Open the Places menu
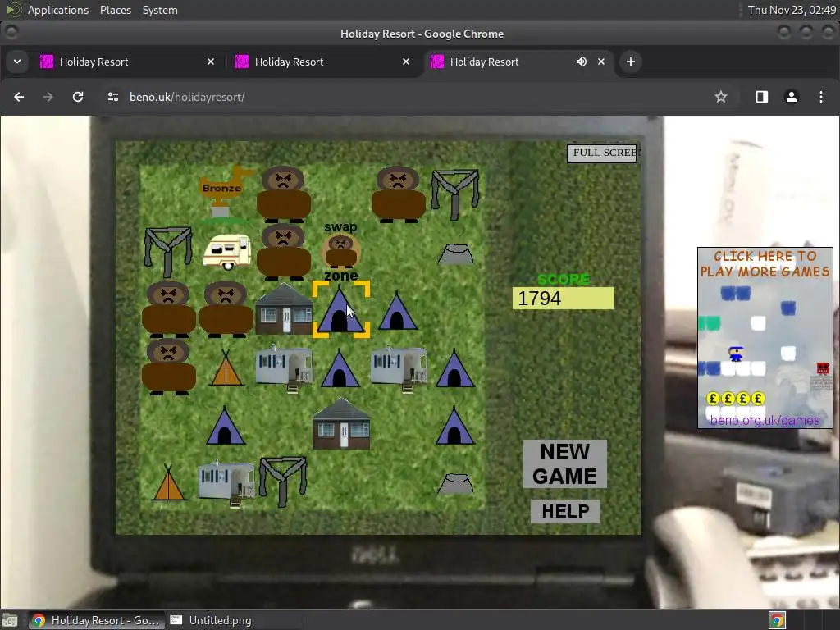Image resolution: width=840 pixels, height=630 pixels. (115, 10)
